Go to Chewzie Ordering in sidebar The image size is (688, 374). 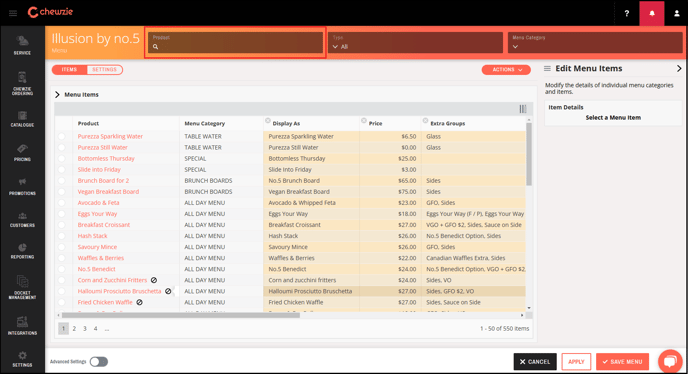pos(22,83)
